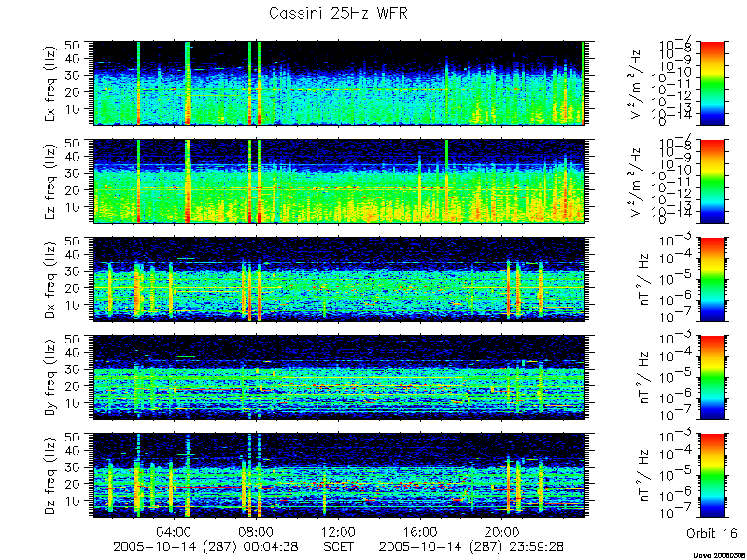Select start time "2005-10-14 (287) 00:04:38"

pos(206,546)
